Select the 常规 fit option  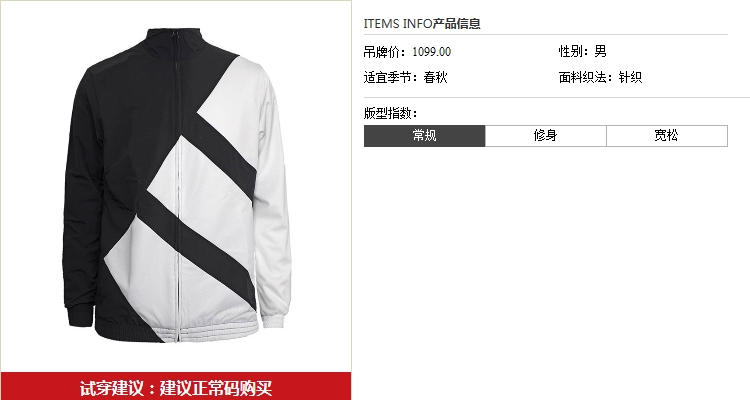pyautogui.click(x=424, y=136)
